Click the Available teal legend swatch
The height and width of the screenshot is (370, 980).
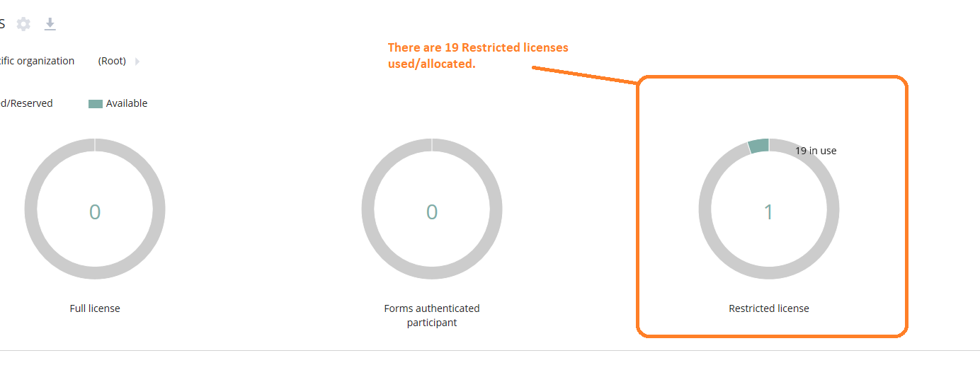point(96,104)
